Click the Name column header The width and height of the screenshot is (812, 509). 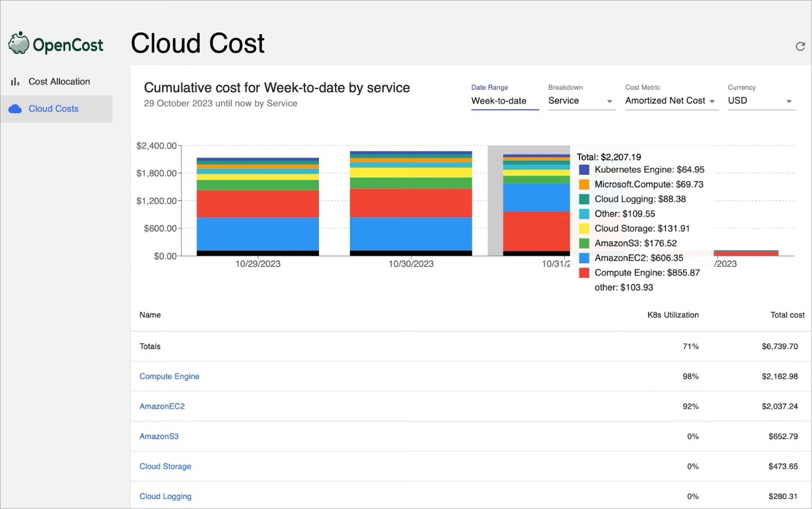point(150,315)
